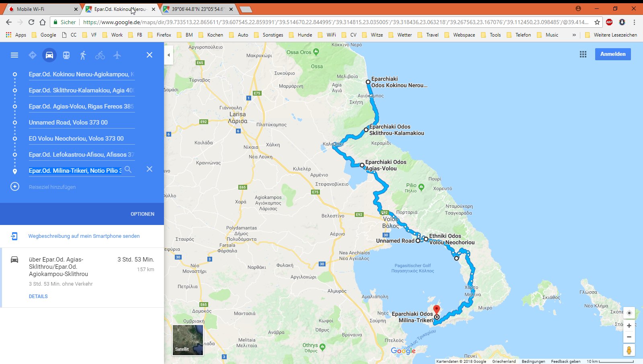Click the add destination plus icon
The width and height of the screenshot is (643, 364).
(x=15, y=186)
